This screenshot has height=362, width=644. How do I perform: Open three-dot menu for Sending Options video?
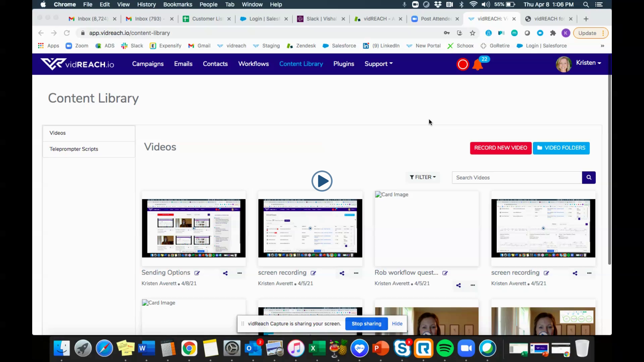click(x=239, y=273)
